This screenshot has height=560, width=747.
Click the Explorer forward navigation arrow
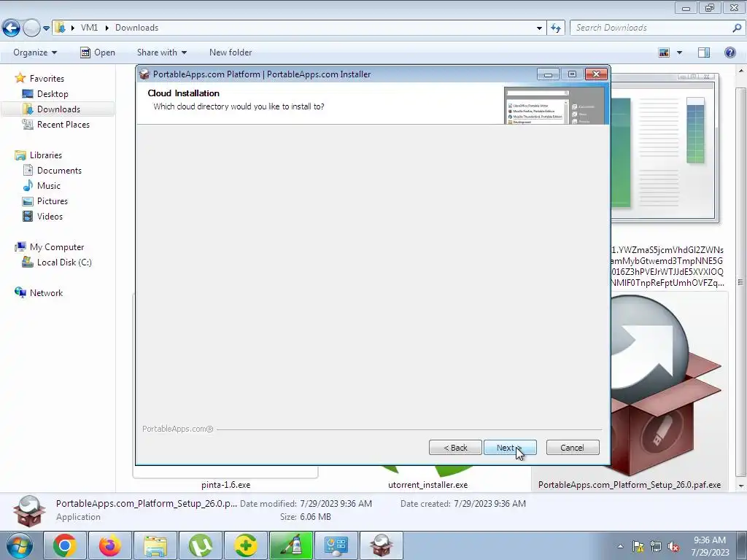(x=31, y=28)
